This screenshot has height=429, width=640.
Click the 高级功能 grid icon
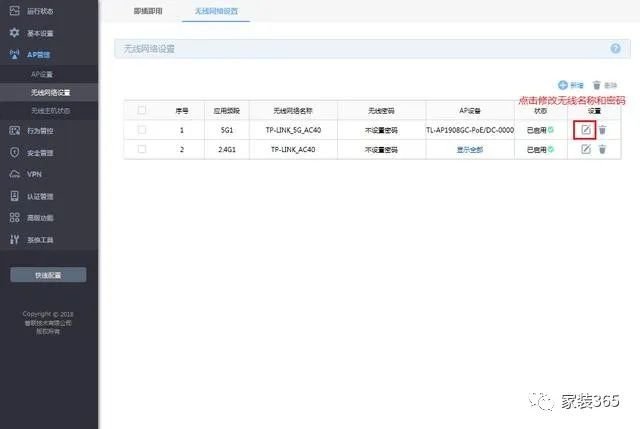click(x=14, y=218)
